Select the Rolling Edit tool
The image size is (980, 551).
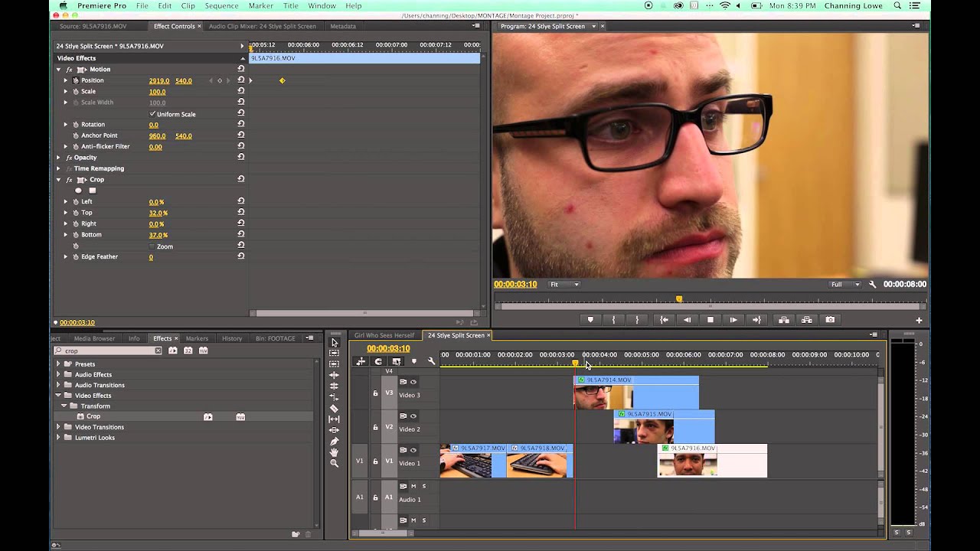coord(334,386)
